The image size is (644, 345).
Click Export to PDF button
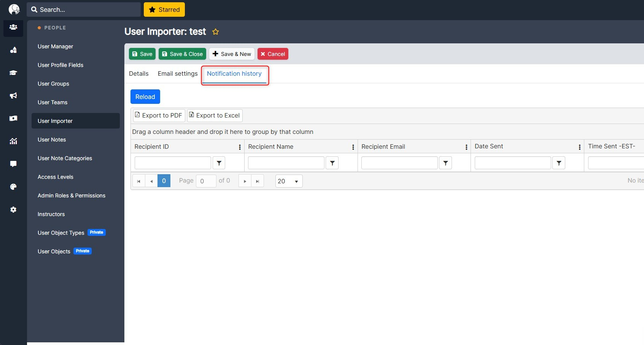tap(159, 115)
